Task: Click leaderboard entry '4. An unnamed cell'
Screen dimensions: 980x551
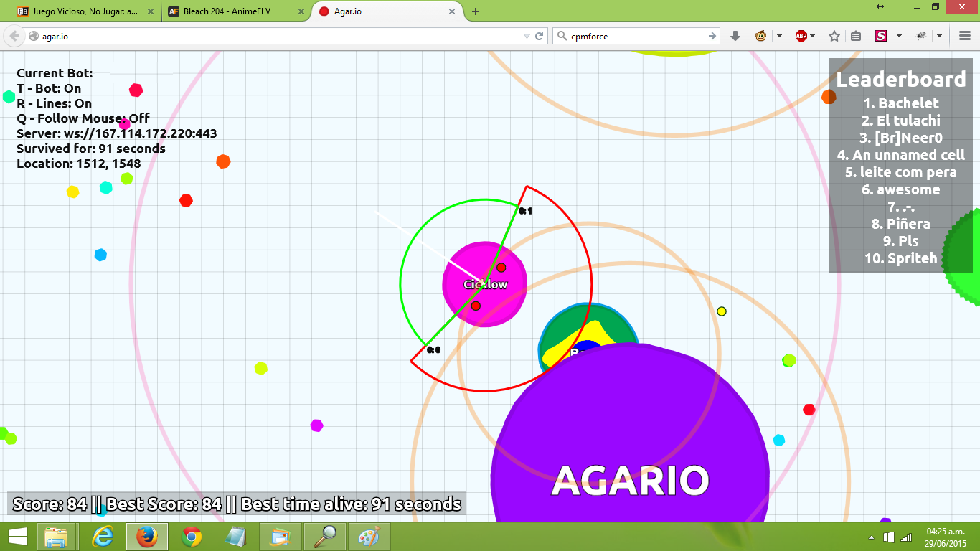Action: pyautogui.click(x=901, y=155)
